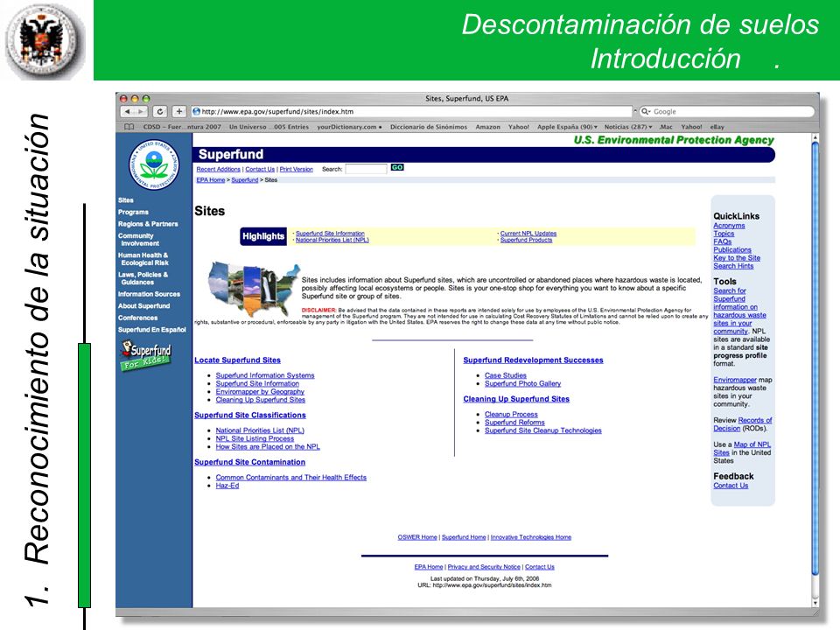
Task: Open Superfund Photo Gallery link
Action: 523,383
